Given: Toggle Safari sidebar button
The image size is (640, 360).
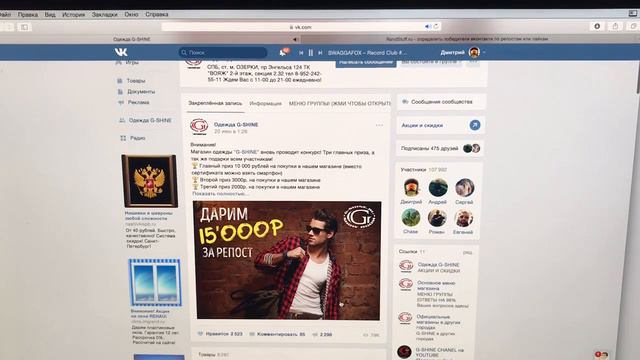Looking at the screenshot, I should pos(24,27).
